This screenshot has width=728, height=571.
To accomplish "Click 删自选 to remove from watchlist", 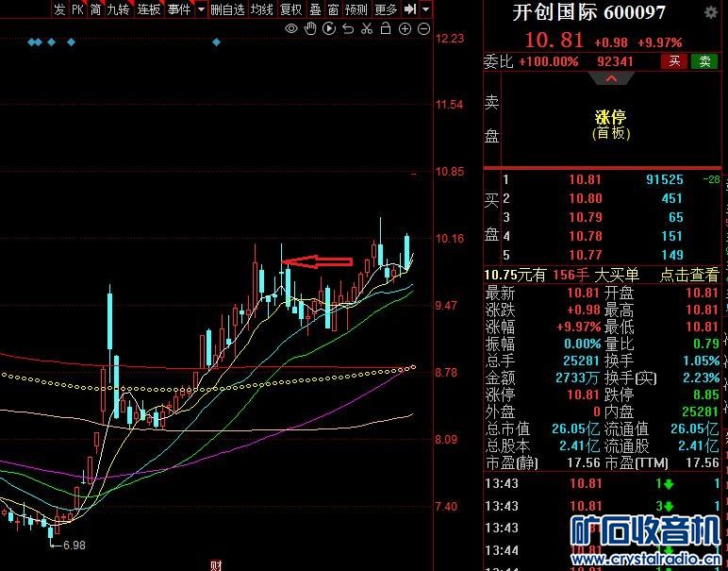I will 227,8.
